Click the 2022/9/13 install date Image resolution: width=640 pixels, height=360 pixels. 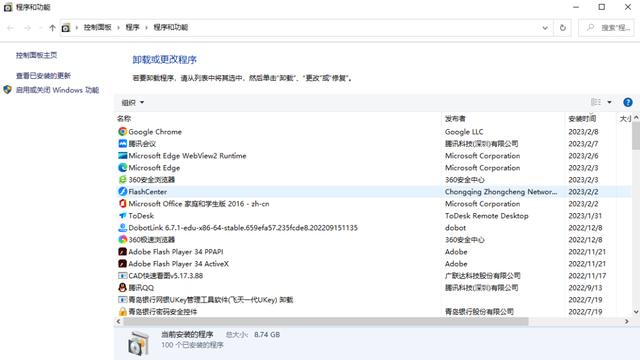pyautogui.click(x=585, y=287)
